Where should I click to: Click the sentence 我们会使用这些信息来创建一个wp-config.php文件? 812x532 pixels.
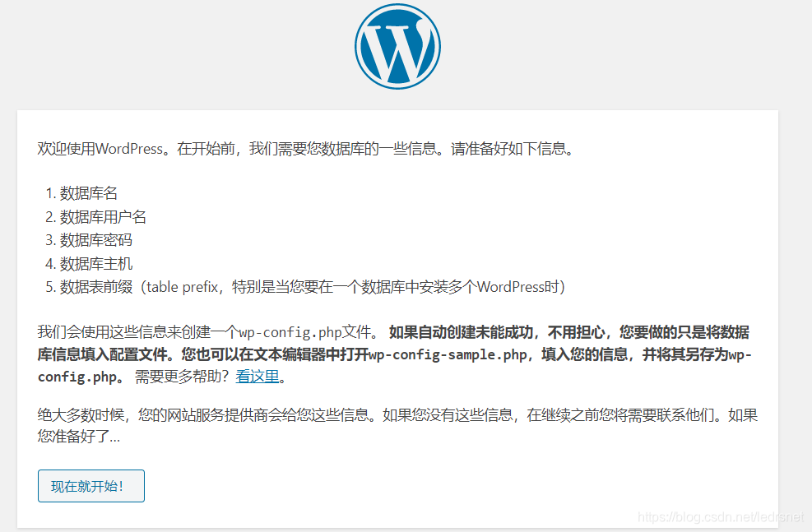point(209,331)
